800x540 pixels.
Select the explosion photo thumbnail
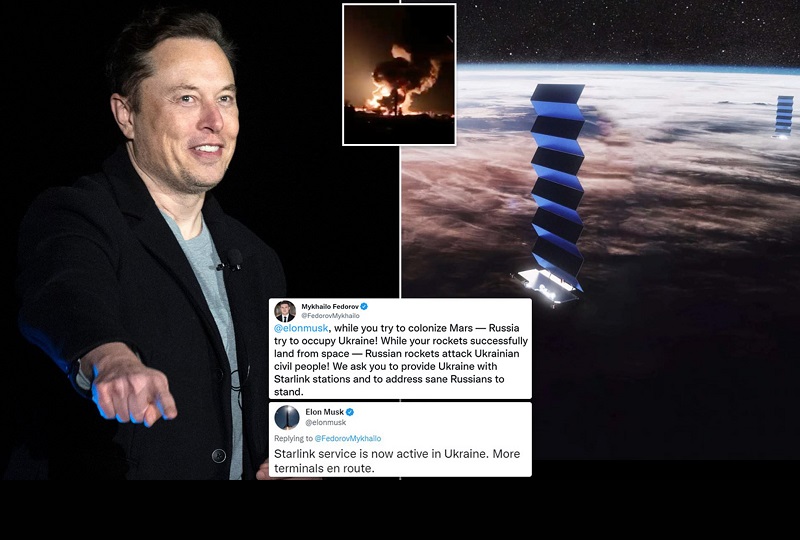[399, 75]
